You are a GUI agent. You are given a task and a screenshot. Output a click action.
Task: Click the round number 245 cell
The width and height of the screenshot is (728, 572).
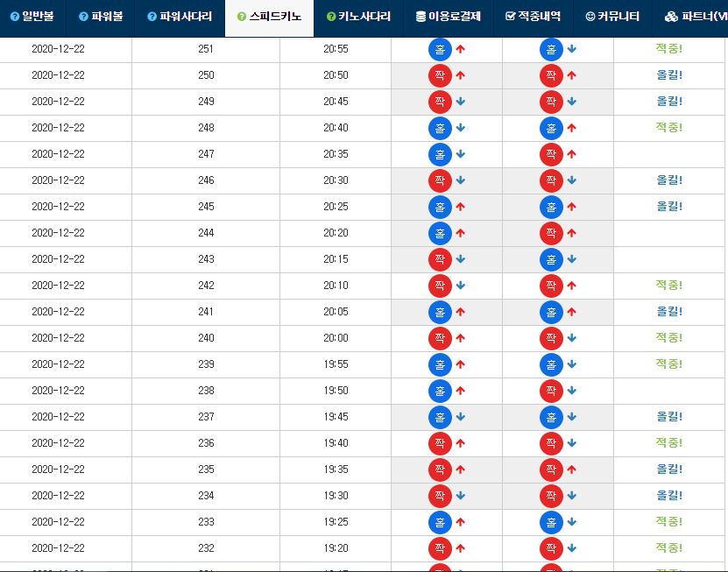click(206, 207)
